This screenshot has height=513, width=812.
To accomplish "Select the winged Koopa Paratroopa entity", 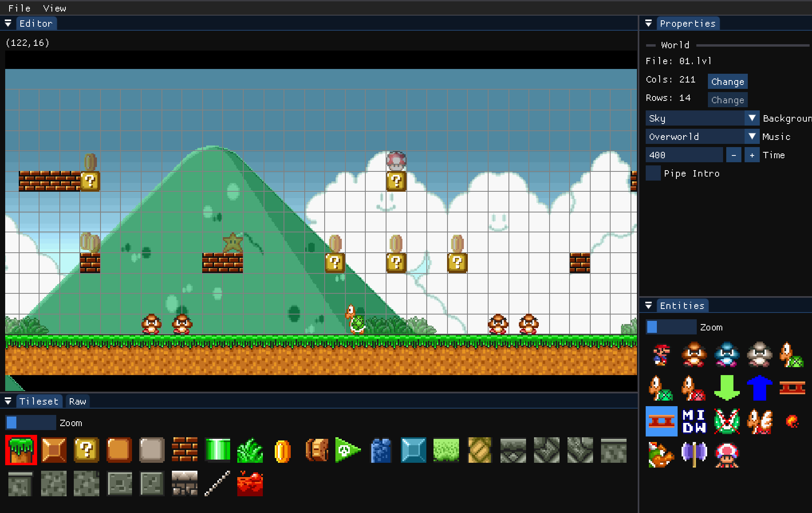I will pos(759,421).
